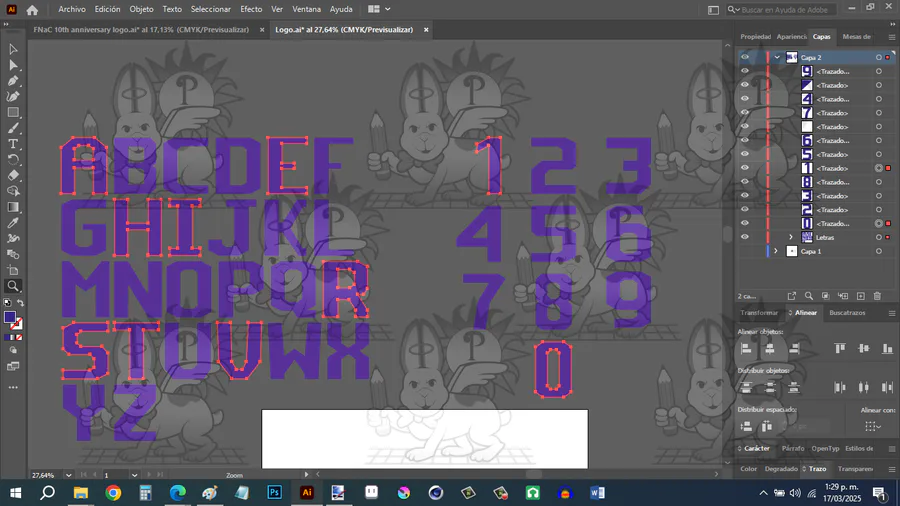Image resolution: width=900 pixels, height=506 pixels.
Task: Hide the '6' path layer eye
Action: [x=744, y=140]
